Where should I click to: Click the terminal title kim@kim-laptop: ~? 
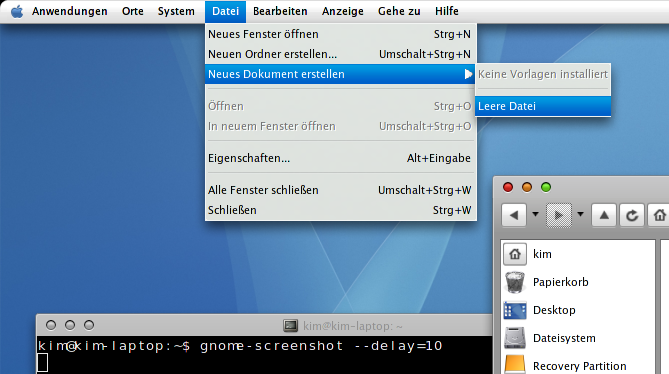[x=353, y=326]
